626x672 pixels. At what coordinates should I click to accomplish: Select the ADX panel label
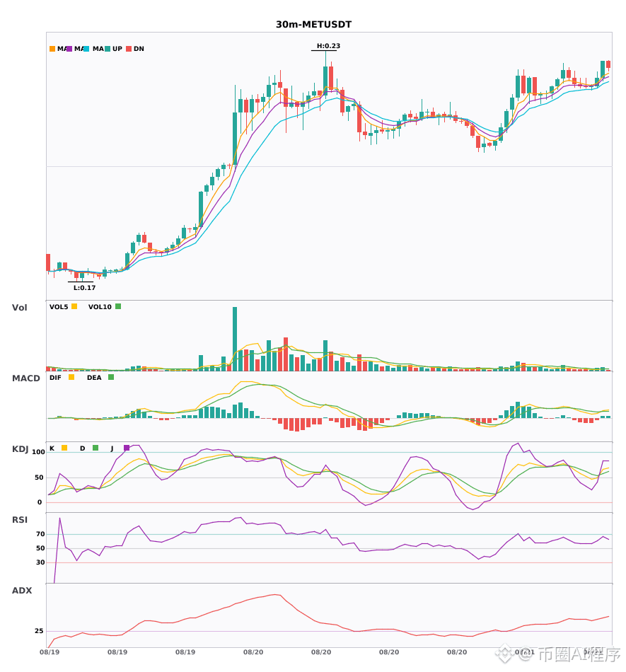coord(22,591)
